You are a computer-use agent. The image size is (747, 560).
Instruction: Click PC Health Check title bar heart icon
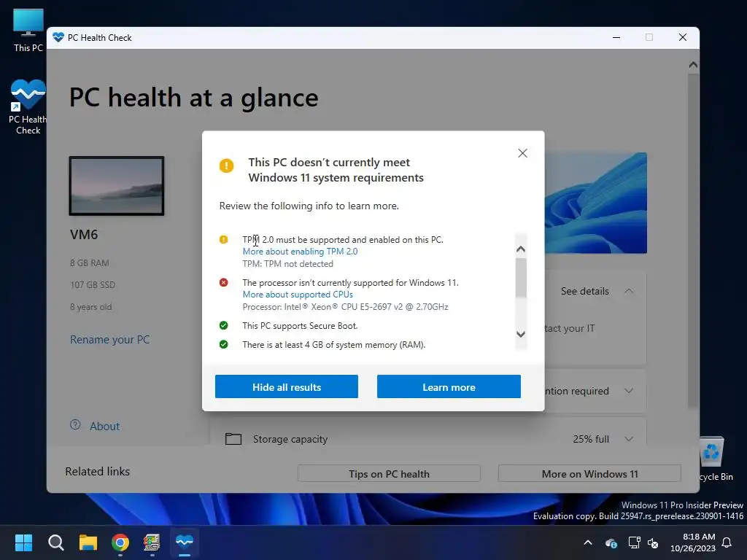(58, 37)
